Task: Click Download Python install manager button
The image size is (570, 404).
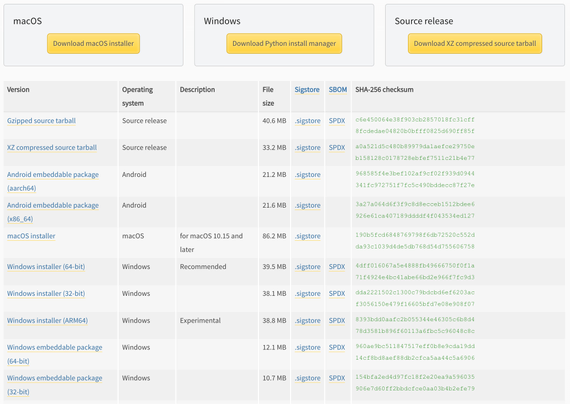Action: pyautogui.click(x=284, y=44)
